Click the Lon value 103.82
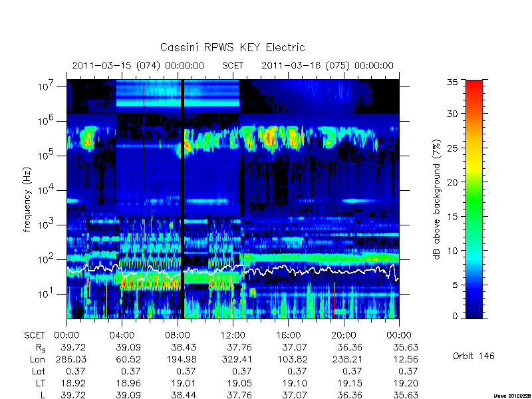 (x=292, y=359)
